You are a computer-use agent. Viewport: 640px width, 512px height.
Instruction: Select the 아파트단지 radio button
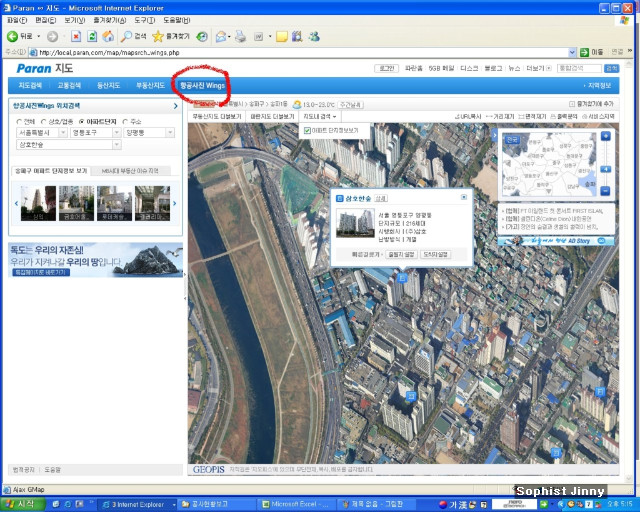click(82, 122)
